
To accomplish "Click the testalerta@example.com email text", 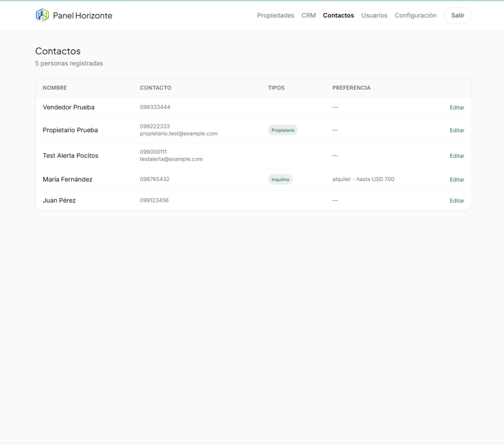I will pos(171,159).
